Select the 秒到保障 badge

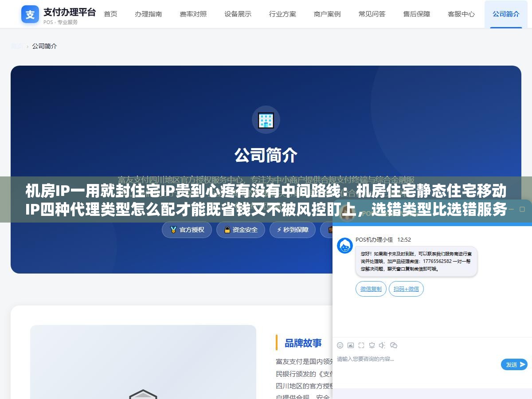pos(293,230)
